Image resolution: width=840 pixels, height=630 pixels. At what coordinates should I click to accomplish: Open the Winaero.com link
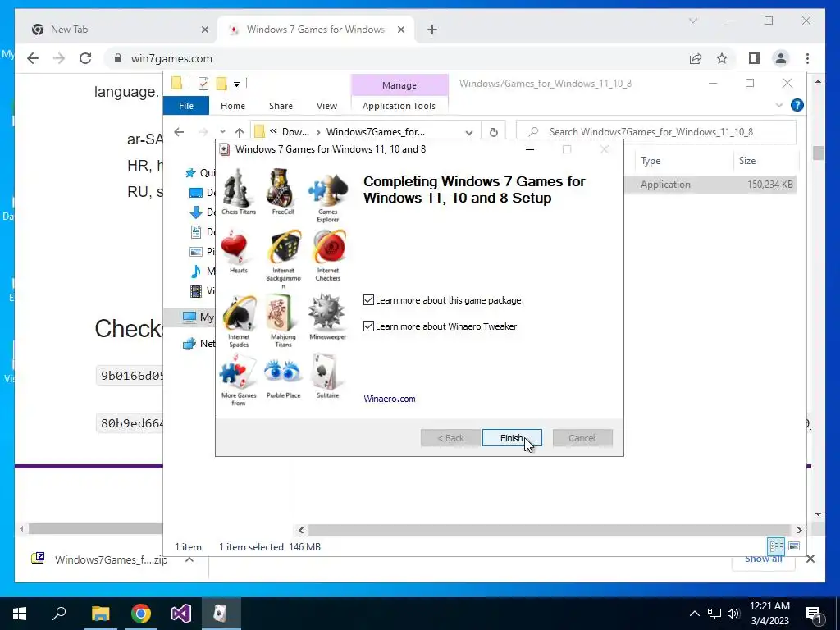tap(390, 399)
